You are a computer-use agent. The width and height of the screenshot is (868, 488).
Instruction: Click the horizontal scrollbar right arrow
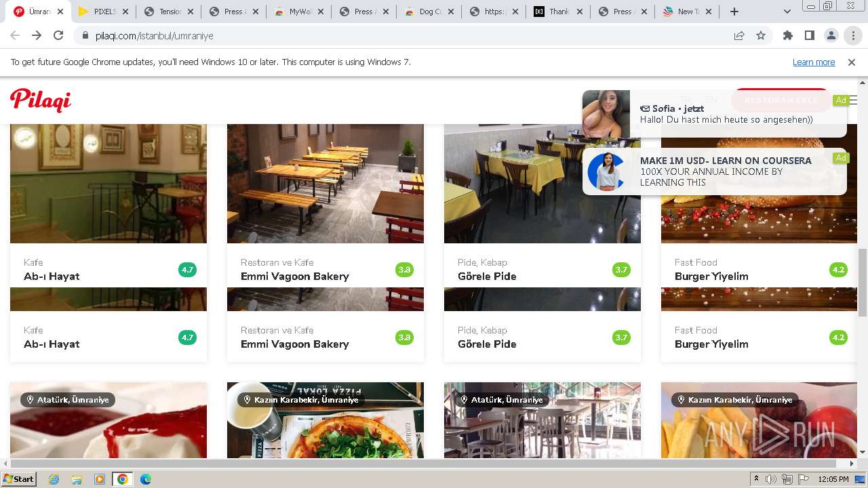pos(852,464)
